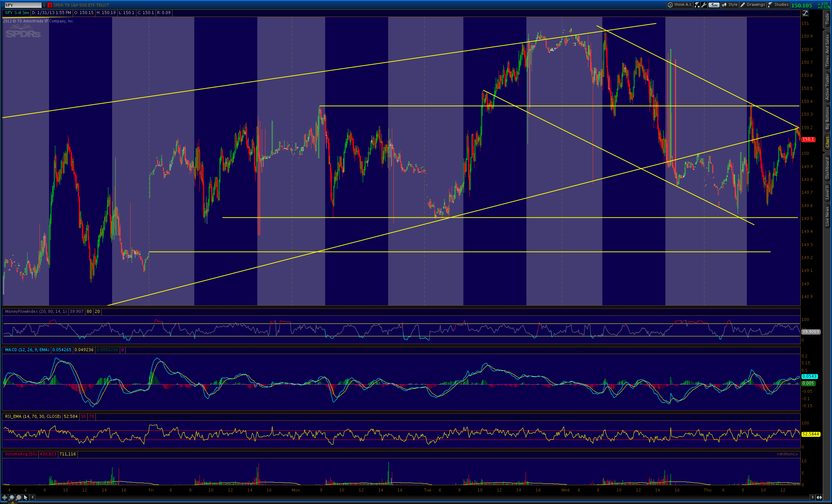Click the red clipboard link color box
This screenshot has width=832, height=504.
tap(50, 5)
